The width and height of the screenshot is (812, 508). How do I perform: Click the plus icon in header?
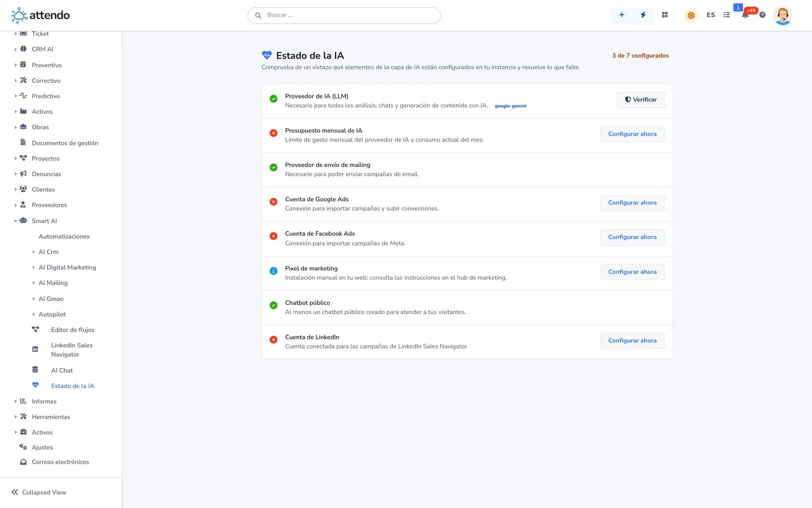pos(622,15)
